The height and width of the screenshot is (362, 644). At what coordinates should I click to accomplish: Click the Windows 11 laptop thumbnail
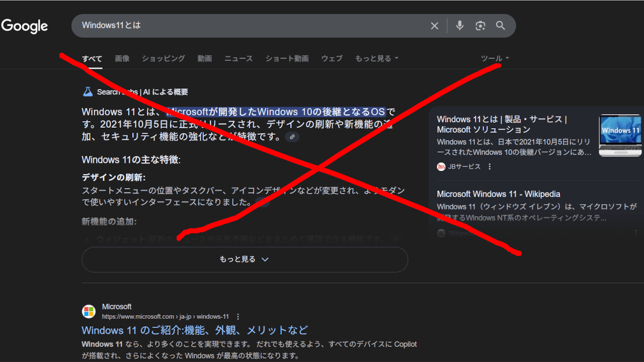pos(620,135)
